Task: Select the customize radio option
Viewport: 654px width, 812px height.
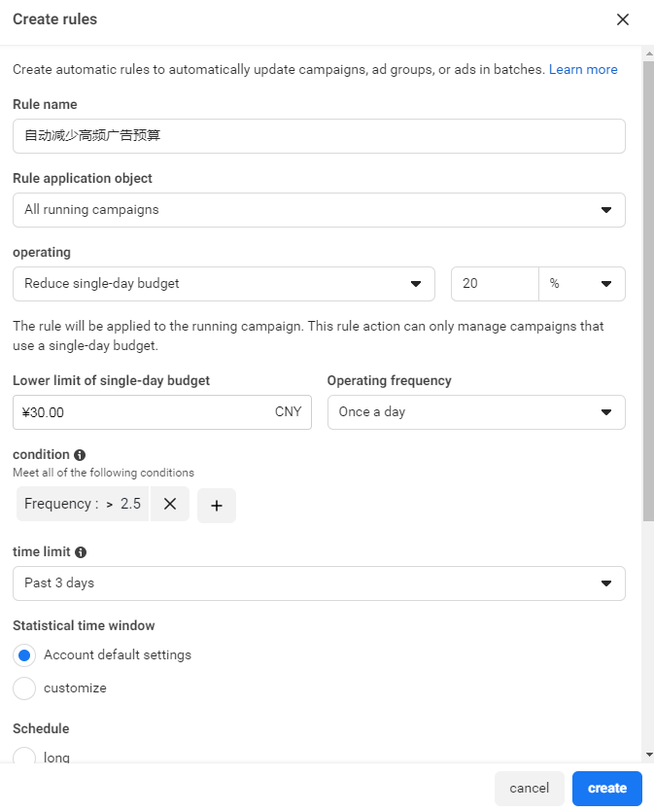Action: pyautogui.click(x=26, y=688)
